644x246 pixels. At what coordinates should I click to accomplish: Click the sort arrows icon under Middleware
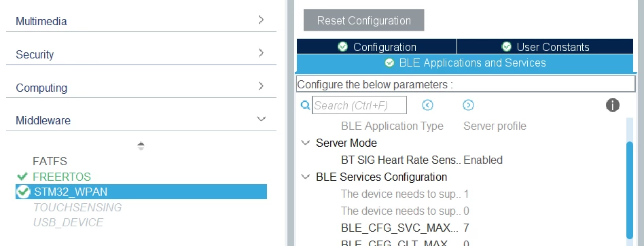click(x=141, y=146)
